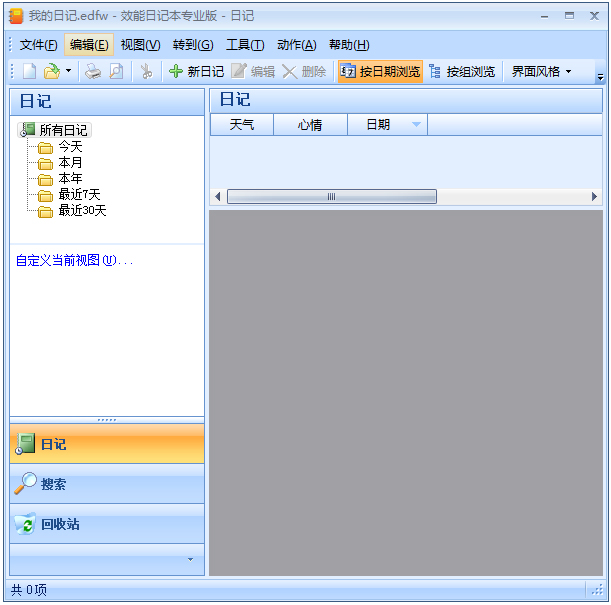The image size is (611, 605).
Task: Click the green plus 新日记 button
Action: 196,71
